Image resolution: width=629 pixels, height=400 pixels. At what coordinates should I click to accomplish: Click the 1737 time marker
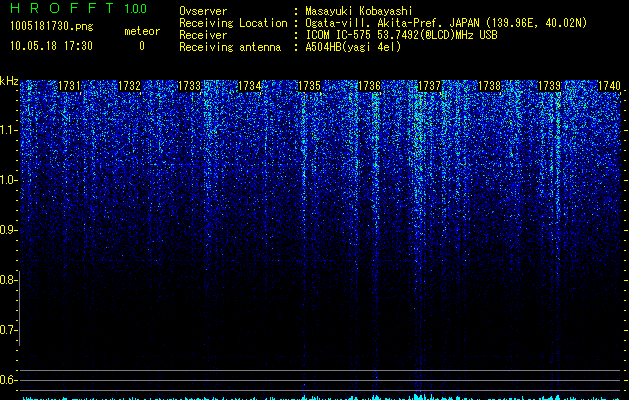click(429, 86)
